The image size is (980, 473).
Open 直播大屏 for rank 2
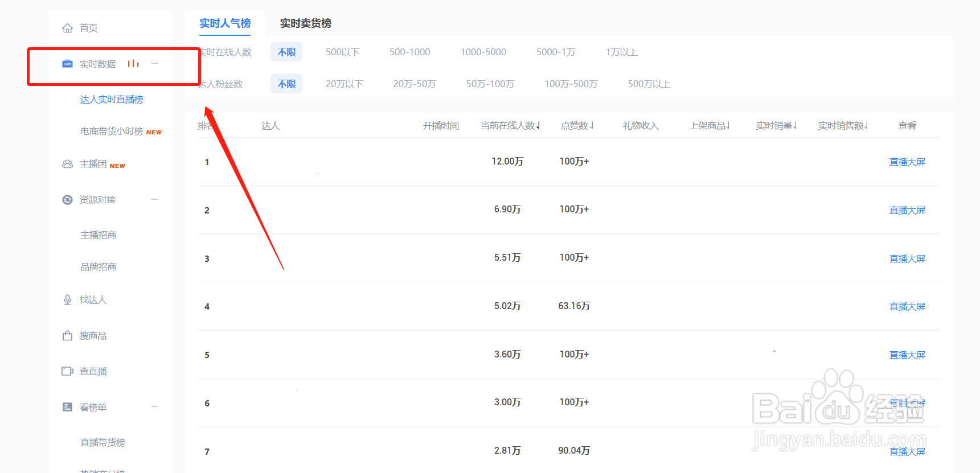907,211
